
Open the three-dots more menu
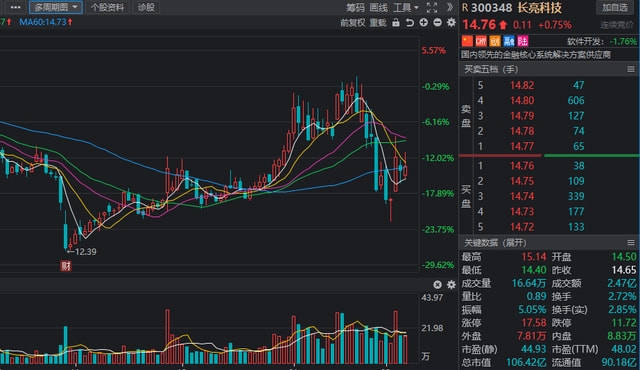click(15, 7)
